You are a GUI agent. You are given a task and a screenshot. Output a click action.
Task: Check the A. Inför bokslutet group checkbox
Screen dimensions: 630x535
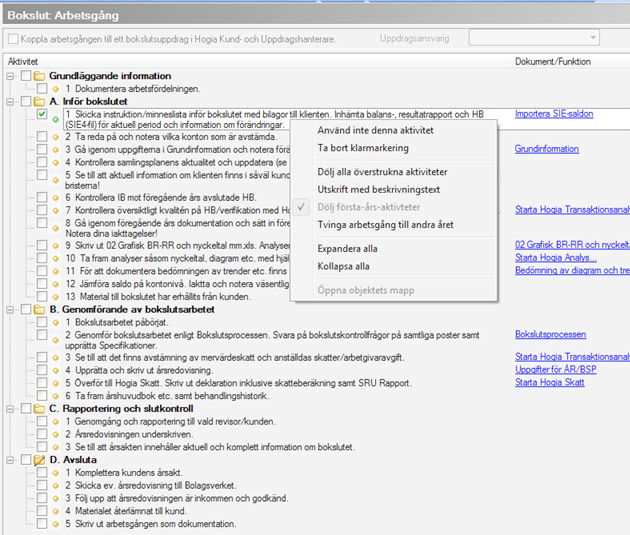(26, 101)
